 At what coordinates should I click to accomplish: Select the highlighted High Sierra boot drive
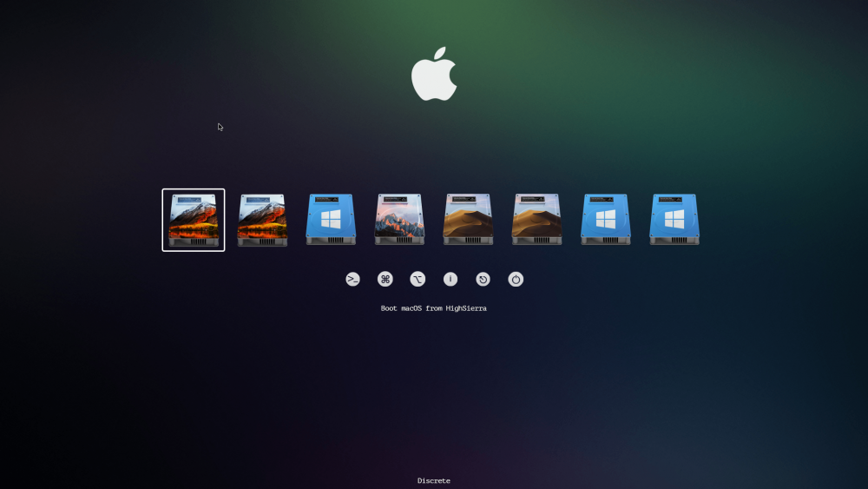click(x=194, y=220)
